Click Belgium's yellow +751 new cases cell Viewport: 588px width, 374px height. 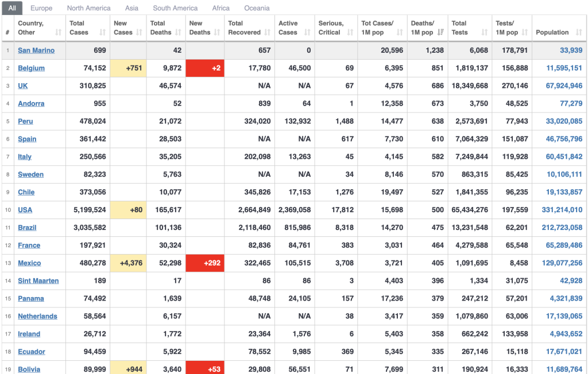(128, 68)
